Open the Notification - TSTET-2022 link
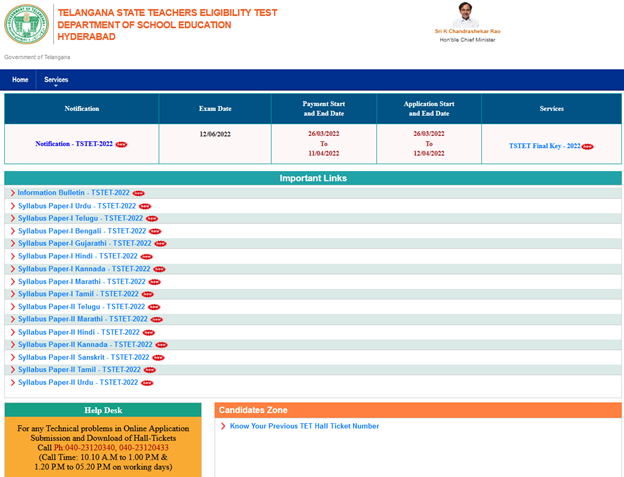Viewport: 624px width, 477px height. pyautogui.click(x=74, y=144)
